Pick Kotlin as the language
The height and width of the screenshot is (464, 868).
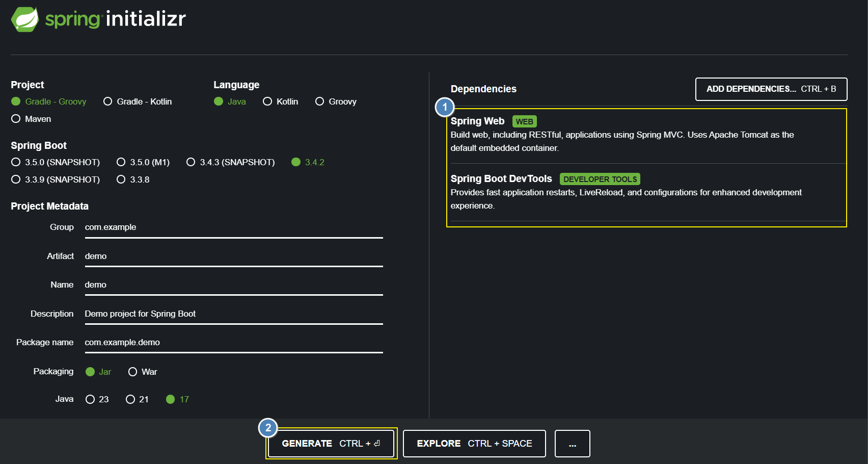(x=281, y=101)
